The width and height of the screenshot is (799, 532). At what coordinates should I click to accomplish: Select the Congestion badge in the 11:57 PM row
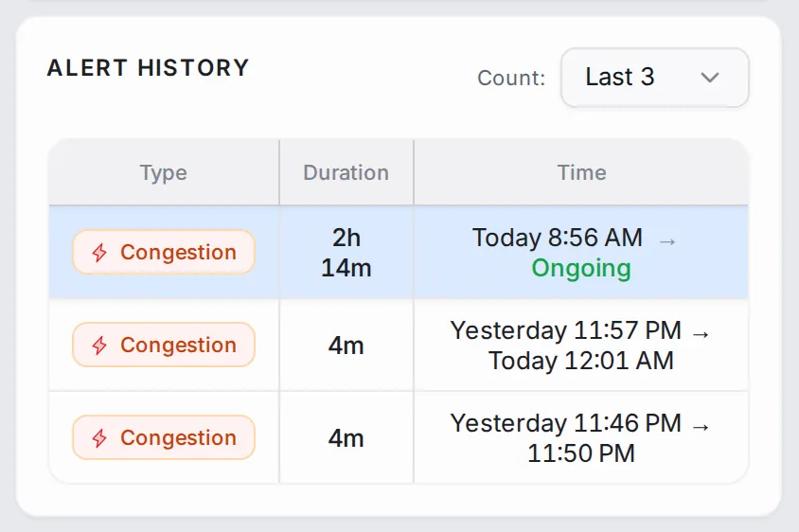(164, 345)
